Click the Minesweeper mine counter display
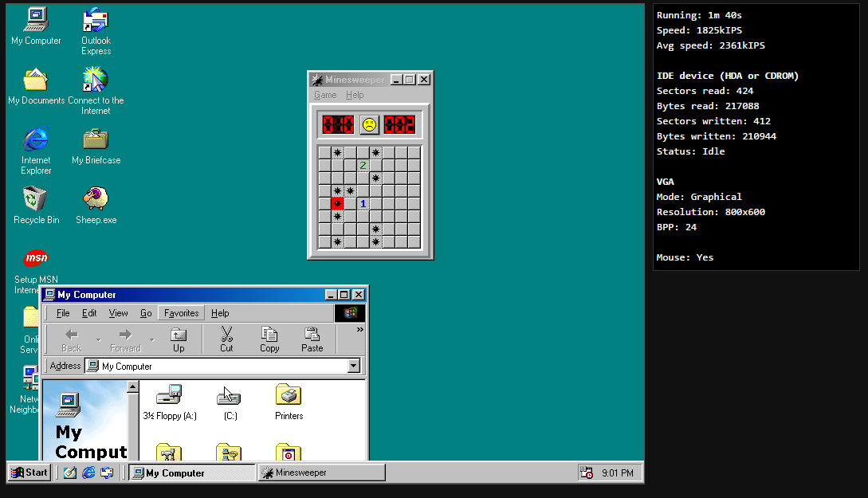The height and width of the screenshot is (498, 868). click(x=338, y=124)
